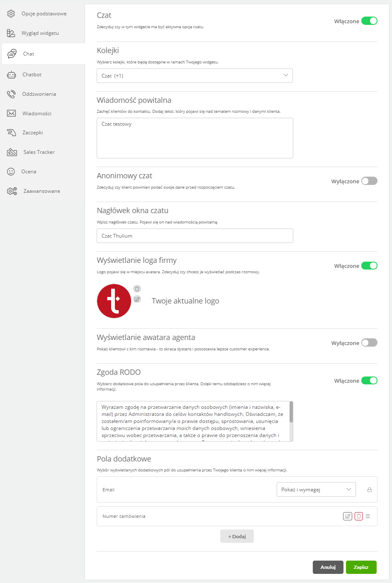Click the Wiadomości menu label

coord(37,113)
